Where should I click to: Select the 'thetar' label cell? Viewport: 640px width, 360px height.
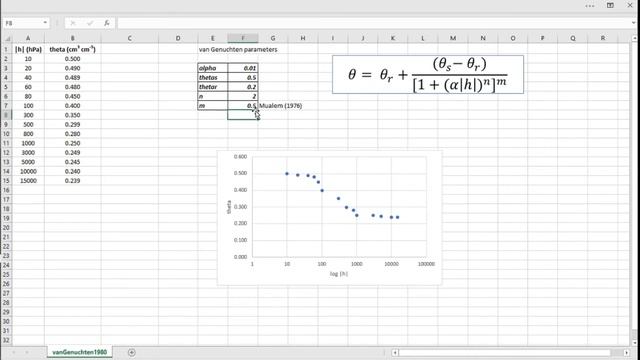click(213, 87)
